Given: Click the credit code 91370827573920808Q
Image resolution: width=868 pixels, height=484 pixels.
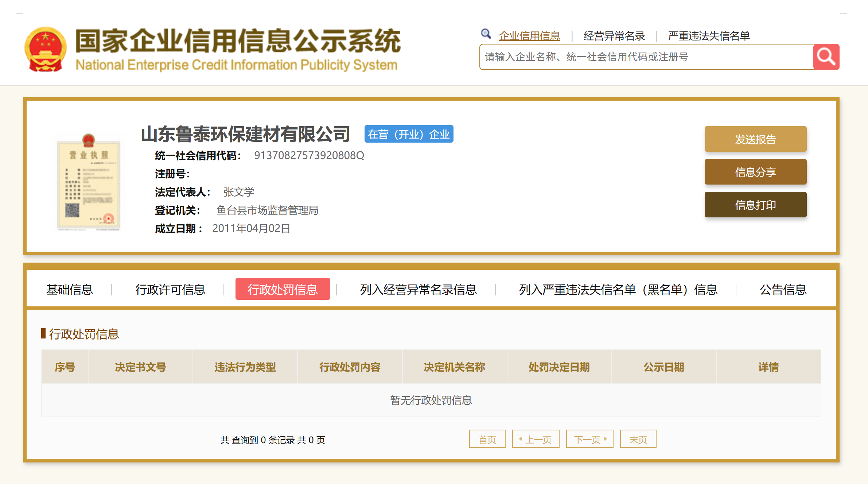Looking at the screenshot, I should click(309, 155).
